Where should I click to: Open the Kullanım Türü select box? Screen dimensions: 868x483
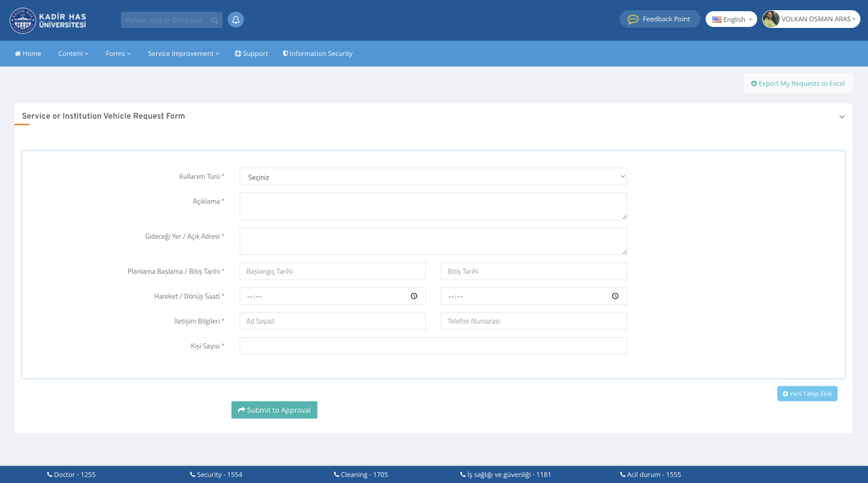[433, 177]
